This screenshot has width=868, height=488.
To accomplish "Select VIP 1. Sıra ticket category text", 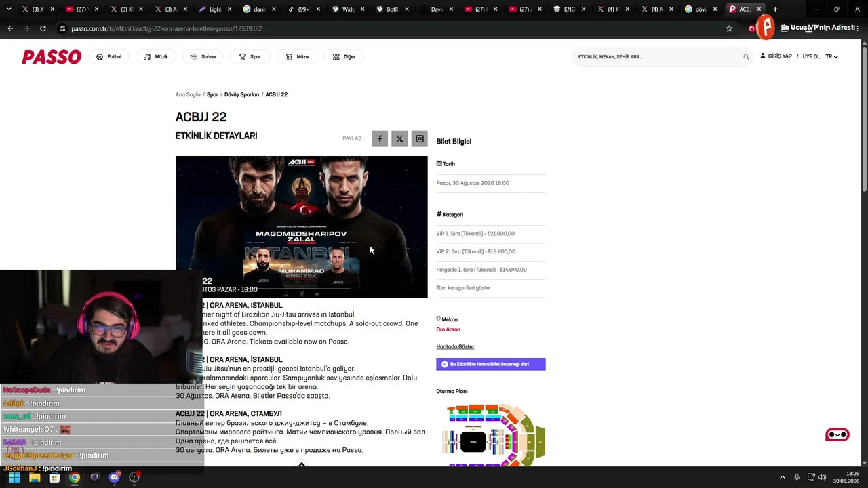I will pos(475,234).
